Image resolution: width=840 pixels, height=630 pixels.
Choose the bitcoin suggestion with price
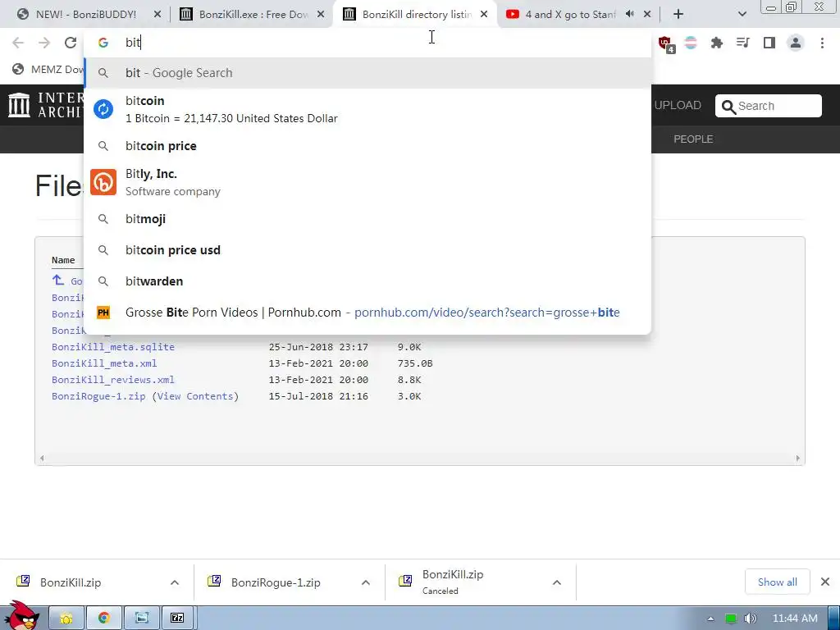pos(368,109)
